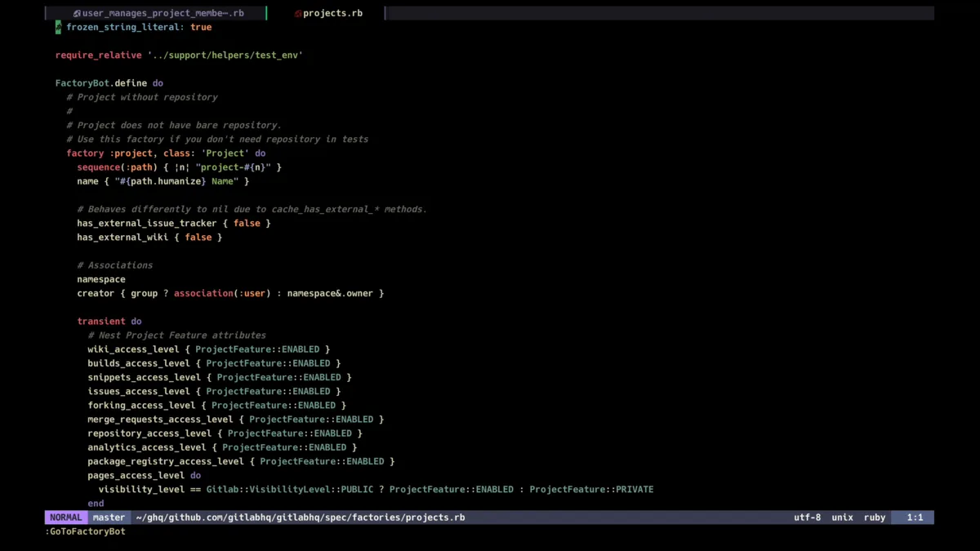Click the :GoToFactoryBot command line text
The image size is (980, 551).
[x=86, y=531]
